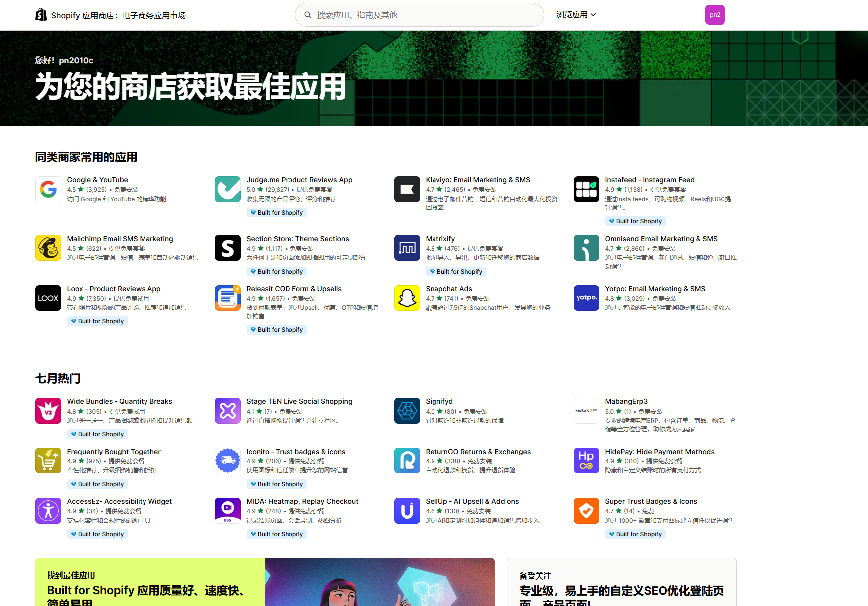This screenshot has width=868, height=606.
Task: Open the Omnisend teal icon
Action: click(x=586, y=248)
